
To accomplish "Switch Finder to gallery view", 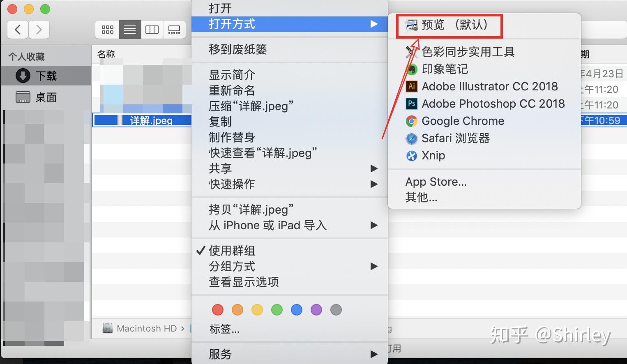I will (x=174, y=30).
